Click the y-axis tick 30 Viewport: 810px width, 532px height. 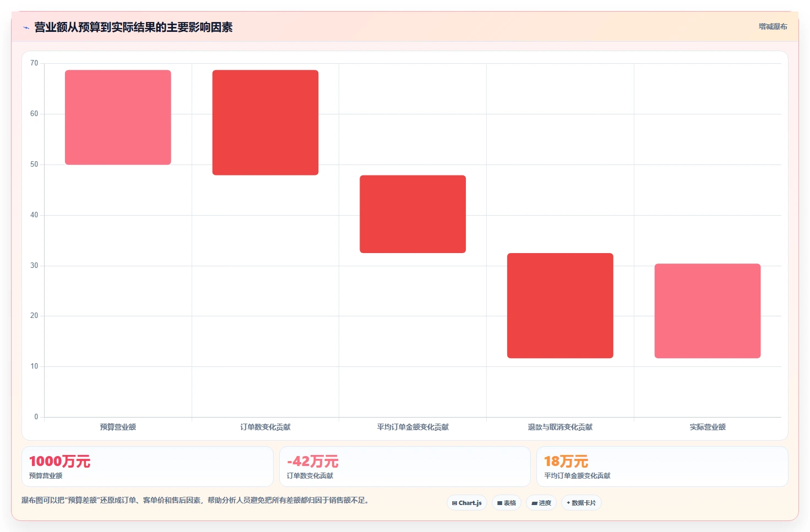coord(34,266)
